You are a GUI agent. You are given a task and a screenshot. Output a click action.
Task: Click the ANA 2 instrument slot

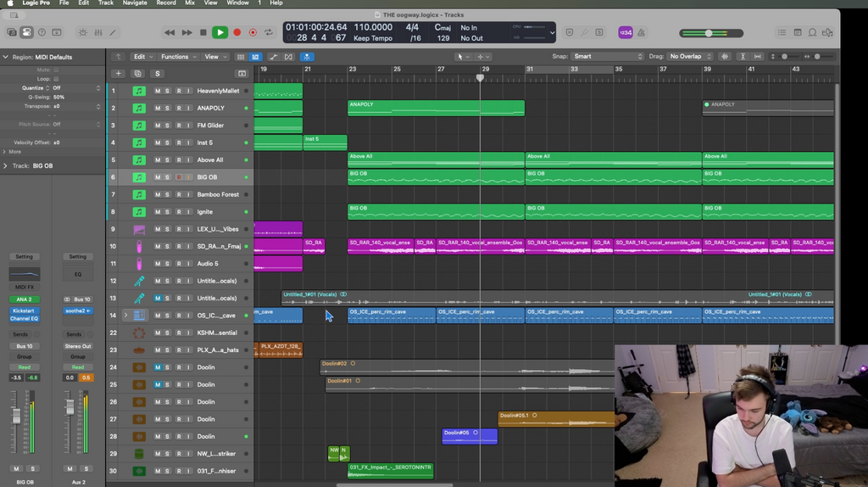click(24, 299)
